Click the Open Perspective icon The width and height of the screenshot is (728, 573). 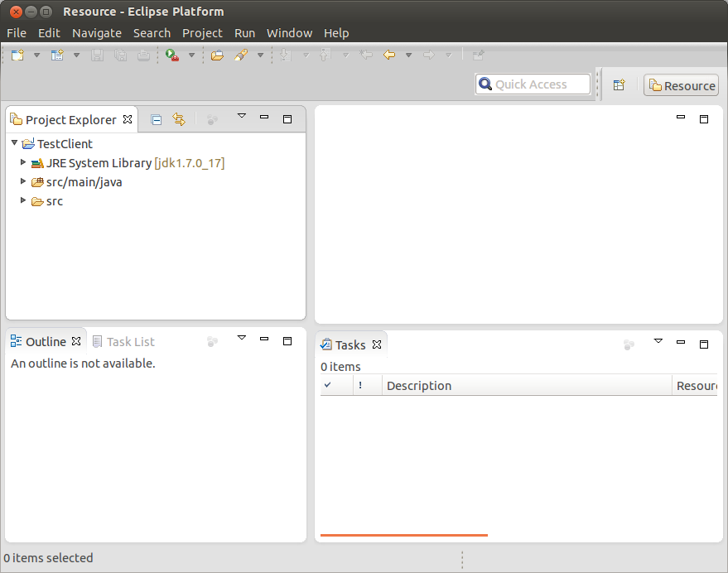[619, 85]
